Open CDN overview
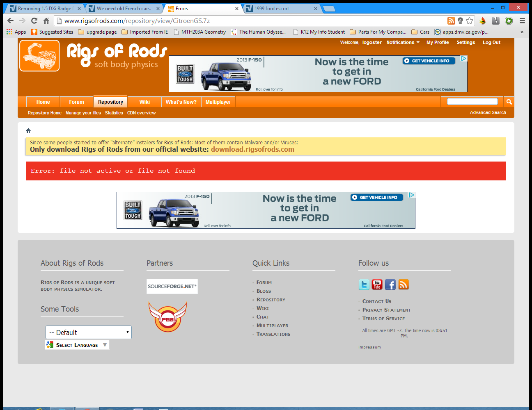The width and height of the screenshot is (532, 410). click(141, 113)
